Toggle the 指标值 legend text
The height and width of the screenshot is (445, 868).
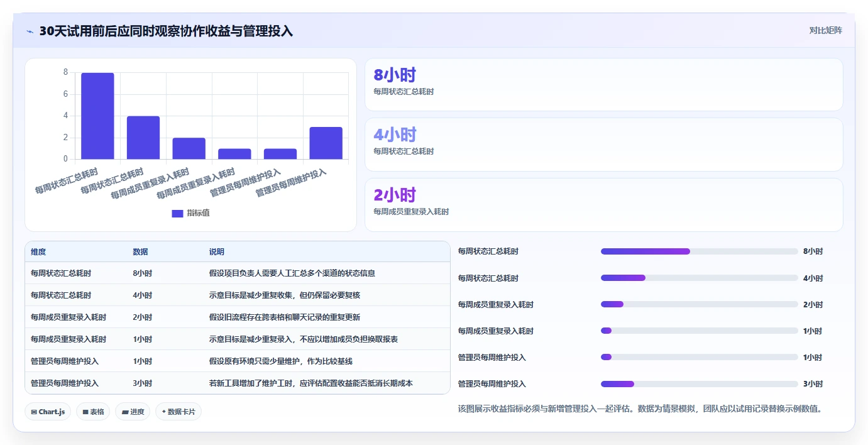click(198, 213)
